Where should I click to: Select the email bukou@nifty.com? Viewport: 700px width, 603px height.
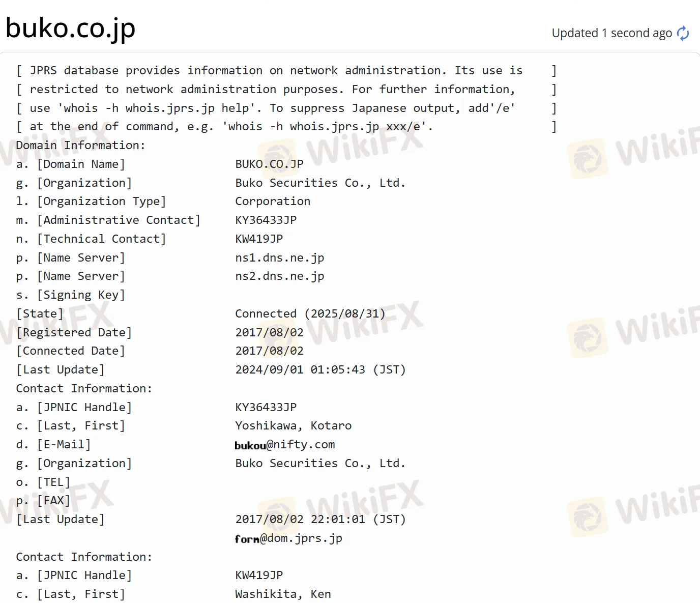285,444
